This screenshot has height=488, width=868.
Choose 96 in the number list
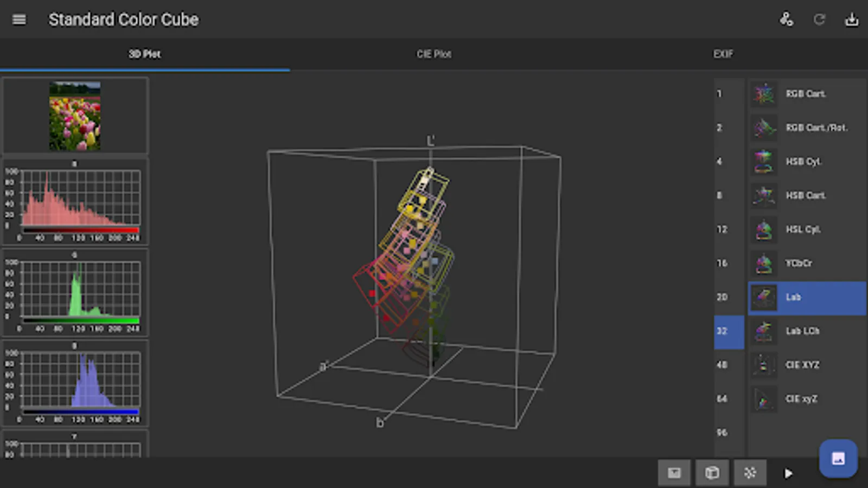pos(729,433)
